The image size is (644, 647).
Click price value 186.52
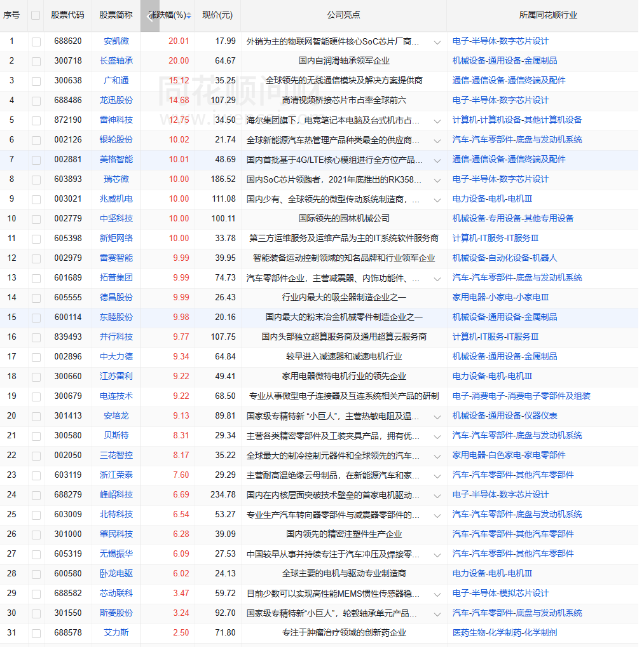click(223, 179)
